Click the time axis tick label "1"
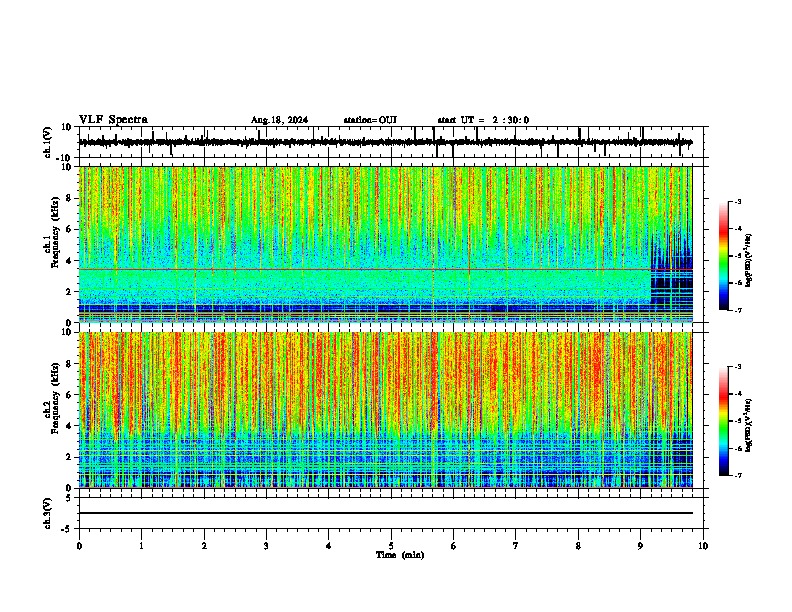The width and height of the screenshot is (792, 612). 141,546
